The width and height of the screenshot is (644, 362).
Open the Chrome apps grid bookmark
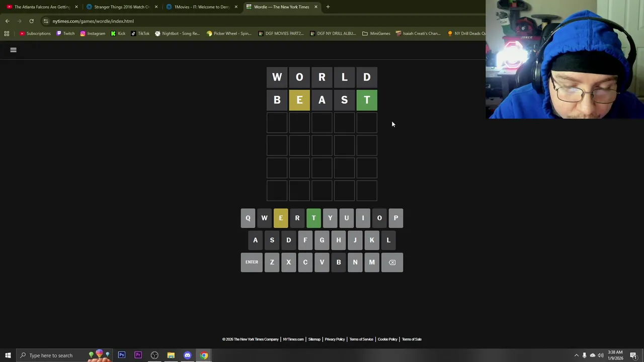[x=7, y=33]
